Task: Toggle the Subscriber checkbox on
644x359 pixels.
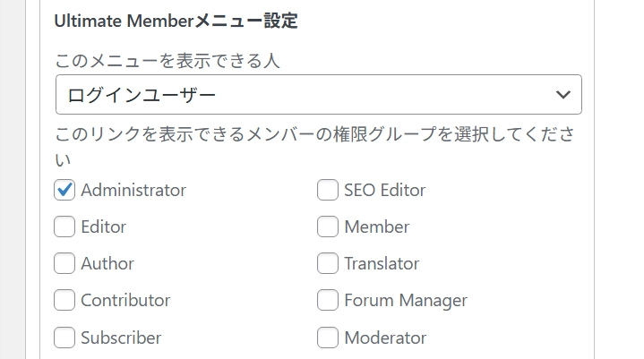Action: [x=64, y=338]
